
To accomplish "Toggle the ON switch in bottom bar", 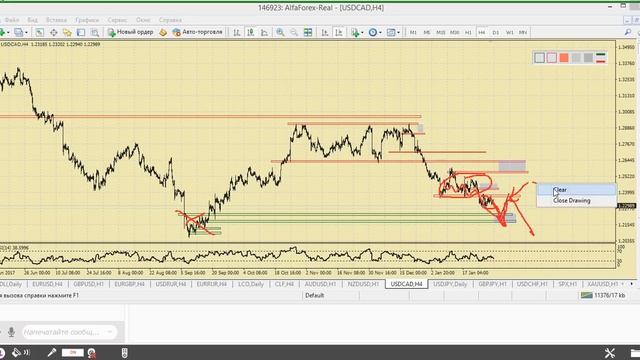I will [73, 352].
